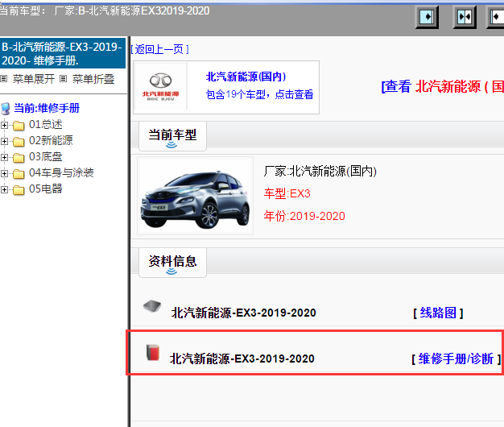Screen dimensions: 504x427
Task: Click the folder icon of 01总述
Action: click(19, 126)
